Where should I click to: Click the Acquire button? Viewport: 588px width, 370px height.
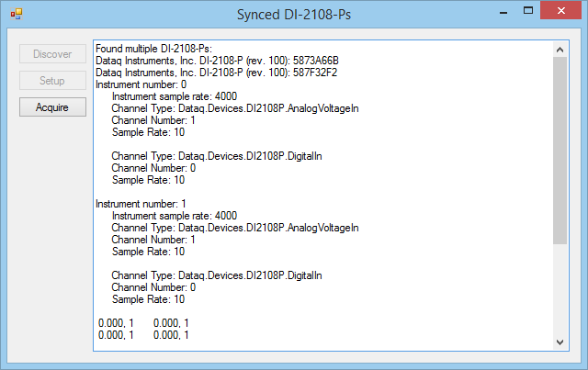pyautogui.click(x=52, y=107)
